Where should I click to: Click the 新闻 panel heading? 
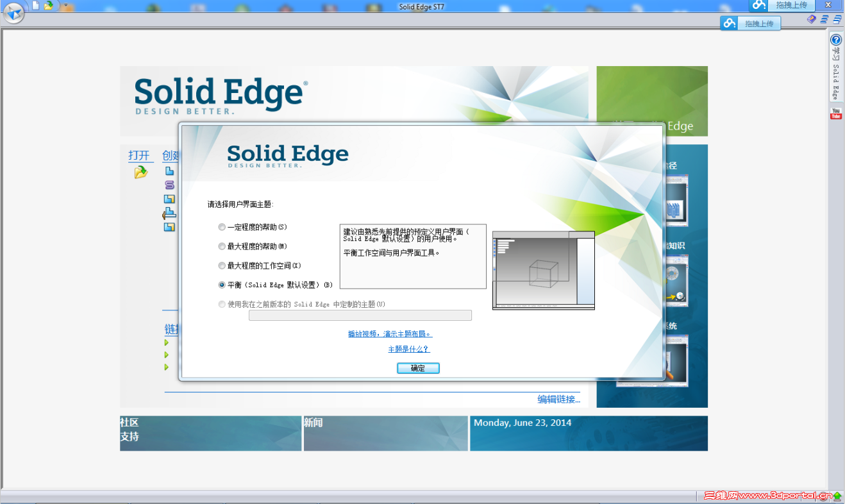[314, 423]
